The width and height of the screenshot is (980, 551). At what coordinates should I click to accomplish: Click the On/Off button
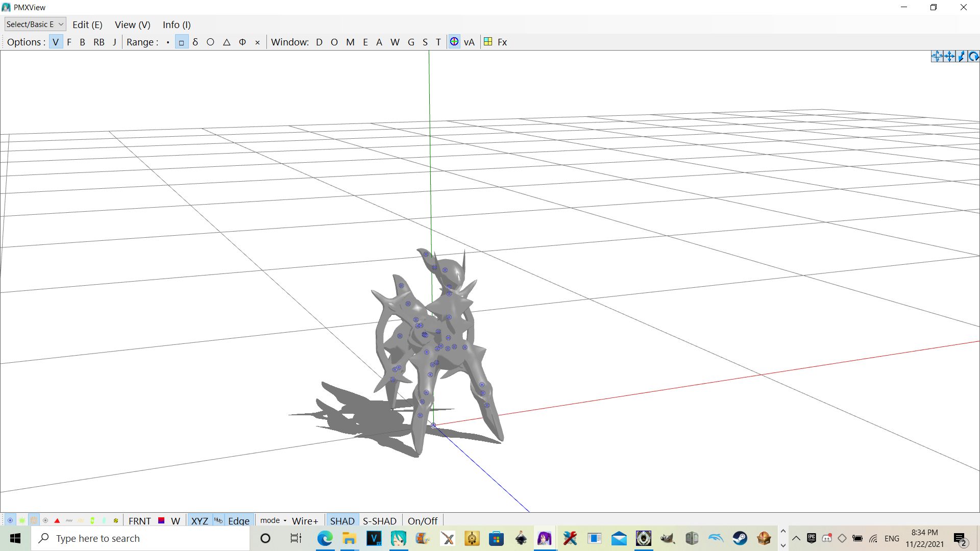[423, 521]
